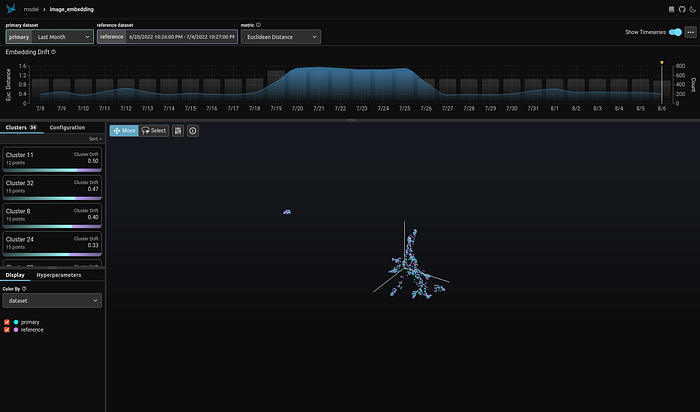The image size is (700, 412).
Task: Click the small isolated point cluster
Action: point(287,212)
